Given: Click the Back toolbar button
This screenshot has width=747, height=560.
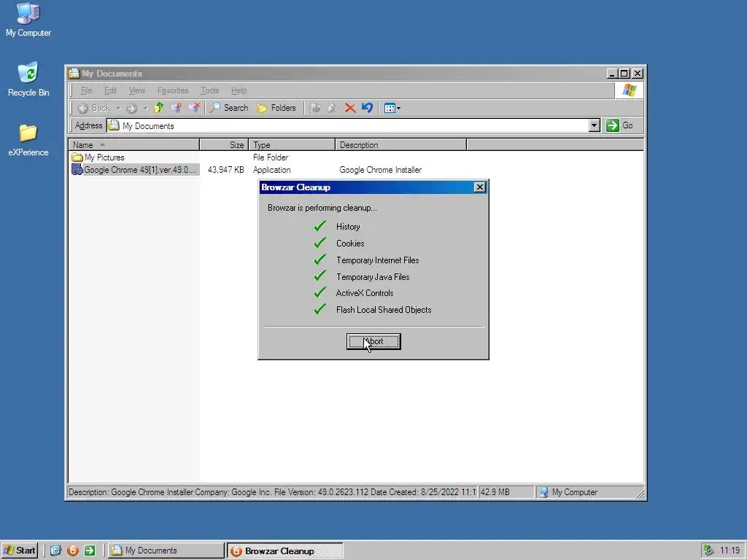Looking at the screenshot, I should [x=94, y=108].
